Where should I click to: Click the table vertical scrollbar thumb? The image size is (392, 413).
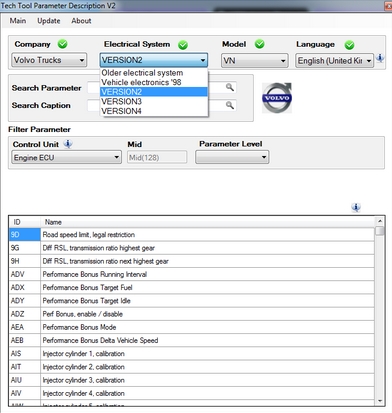(x=380, y=231)
